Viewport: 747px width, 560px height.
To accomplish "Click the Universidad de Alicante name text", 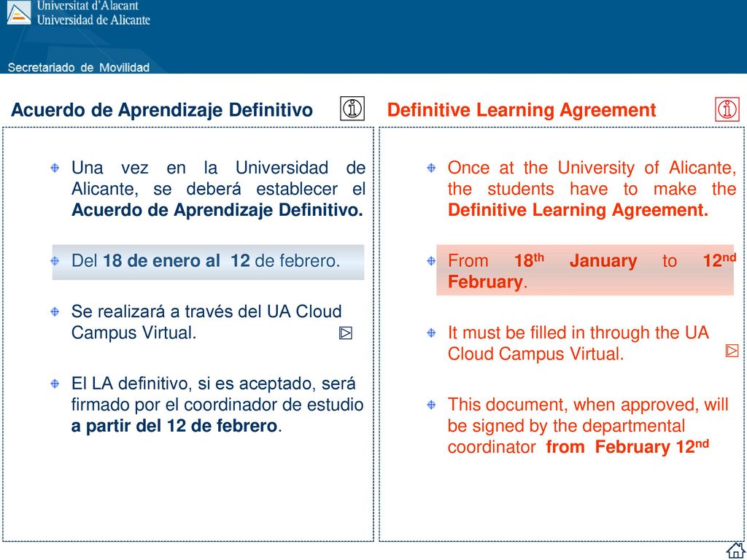I will 93,20.
